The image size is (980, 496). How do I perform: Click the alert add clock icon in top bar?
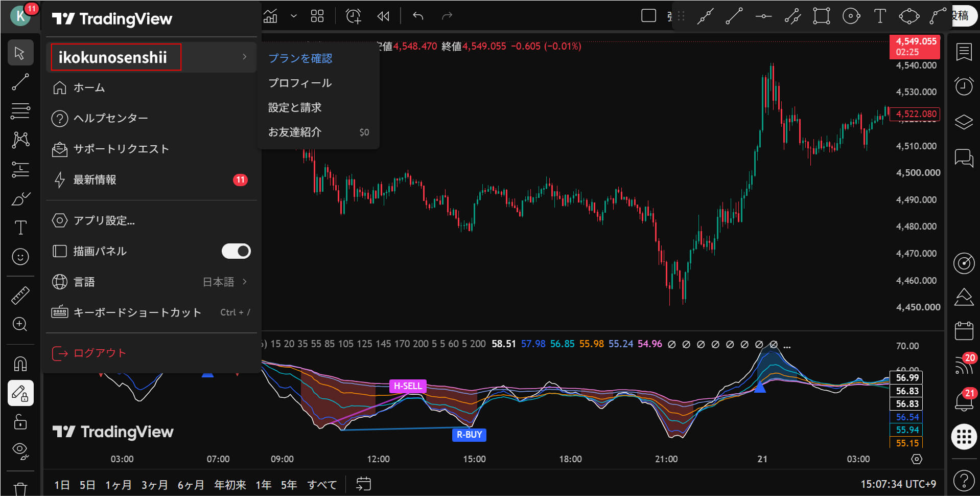pos(353,16)
